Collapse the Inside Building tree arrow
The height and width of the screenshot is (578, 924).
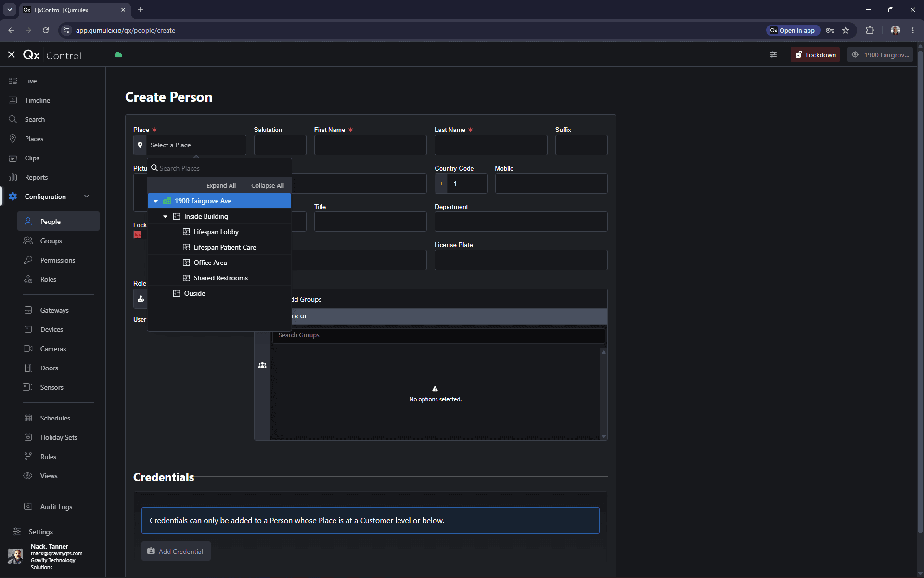[x=165, y=217]
